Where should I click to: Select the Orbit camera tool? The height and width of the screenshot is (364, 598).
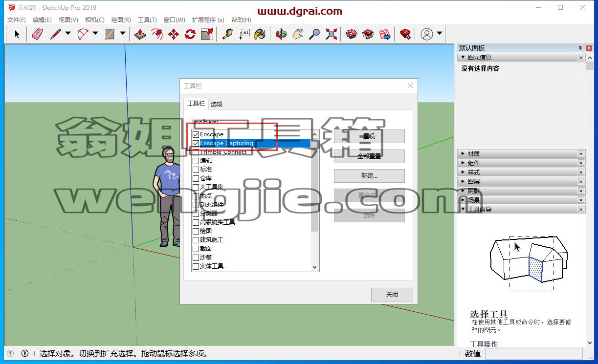(x=281, y=34)
